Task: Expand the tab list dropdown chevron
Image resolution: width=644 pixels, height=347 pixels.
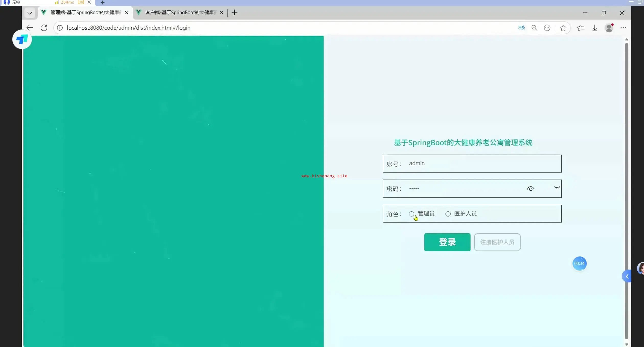Action: point(30,13)
